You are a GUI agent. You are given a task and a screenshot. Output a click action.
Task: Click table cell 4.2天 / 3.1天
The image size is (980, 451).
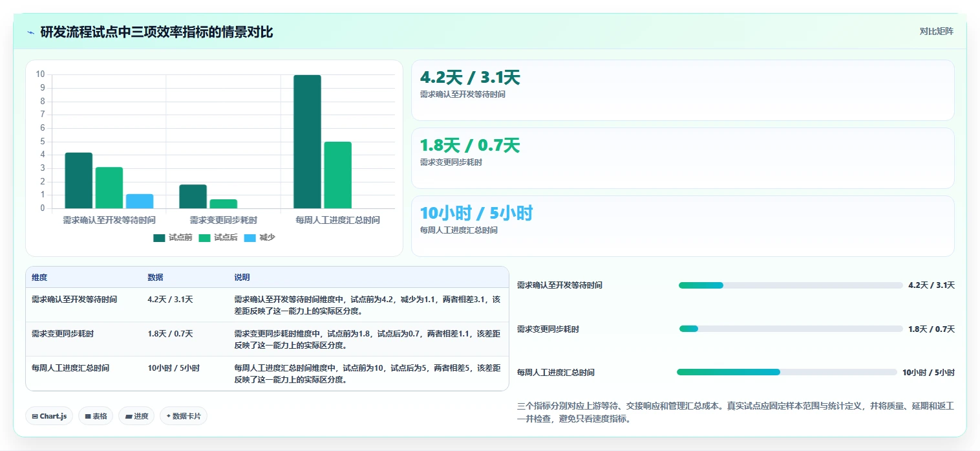[x=170, y=300]
